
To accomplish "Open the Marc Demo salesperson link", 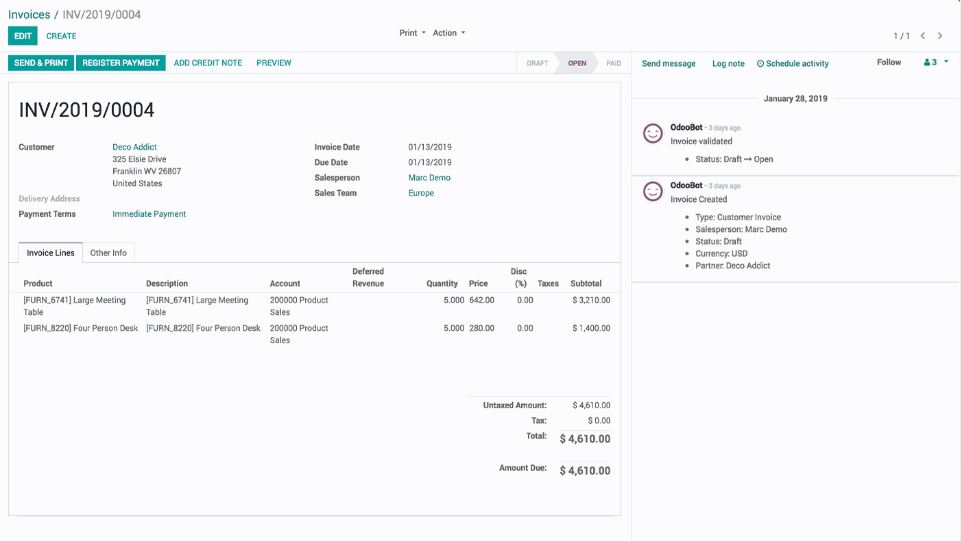I will pos(429,178).
